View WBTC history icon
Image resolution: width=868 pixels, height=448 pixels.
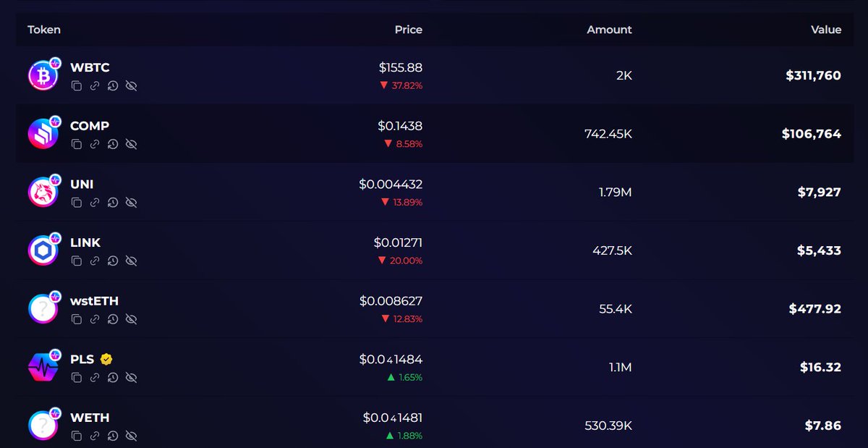pyautogui.click(x=113, y=86)
